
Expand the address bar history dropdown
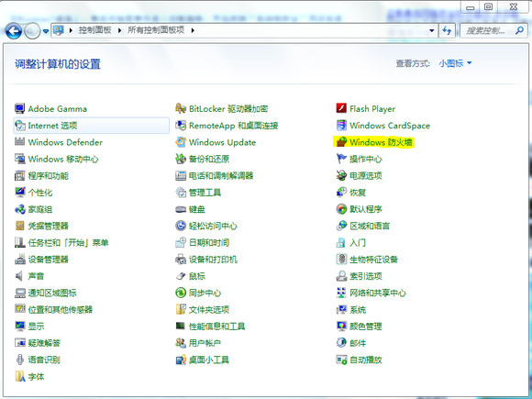[432, 30]
